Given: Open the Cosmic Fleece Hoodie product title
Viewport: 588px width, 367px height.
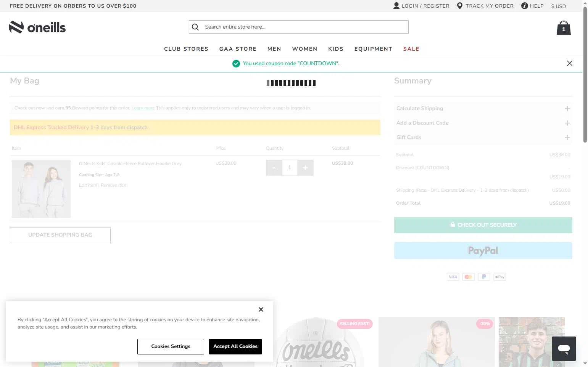Looking at the screenshot, I should click(130, 163).
